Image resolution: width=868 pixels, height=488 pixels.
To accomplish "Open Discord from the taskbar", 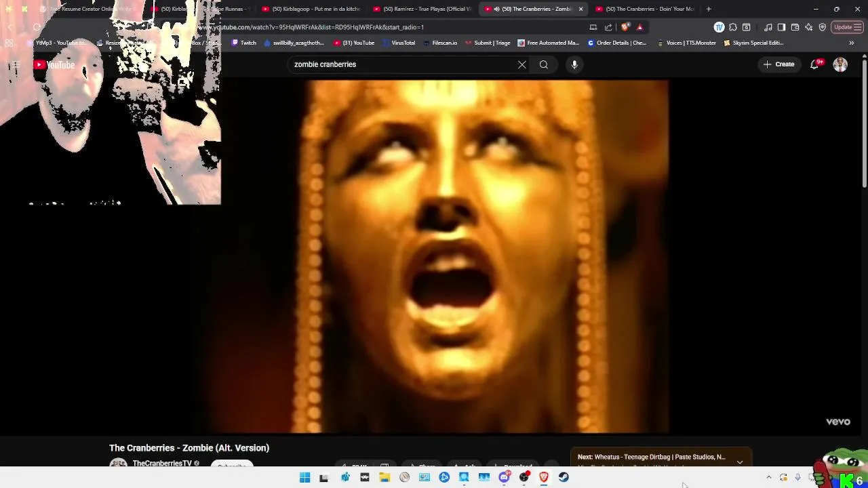I will coord(504,478).
